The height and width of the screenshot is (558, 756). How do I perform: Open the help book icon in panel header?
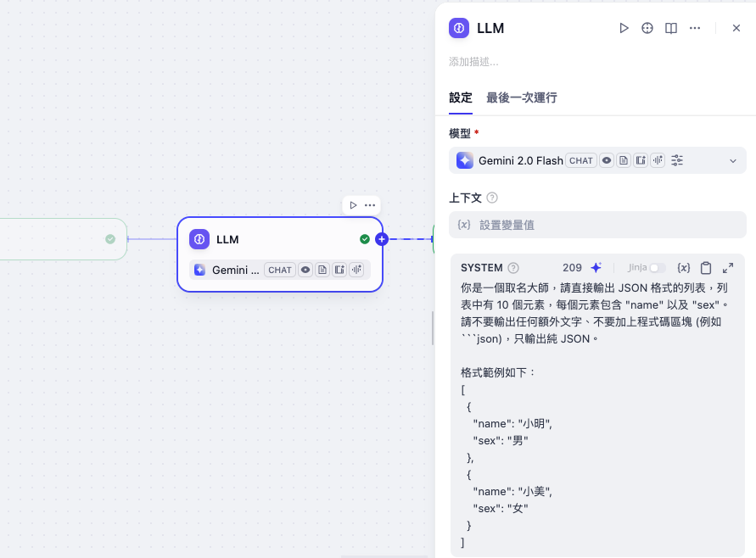point(671,28)
